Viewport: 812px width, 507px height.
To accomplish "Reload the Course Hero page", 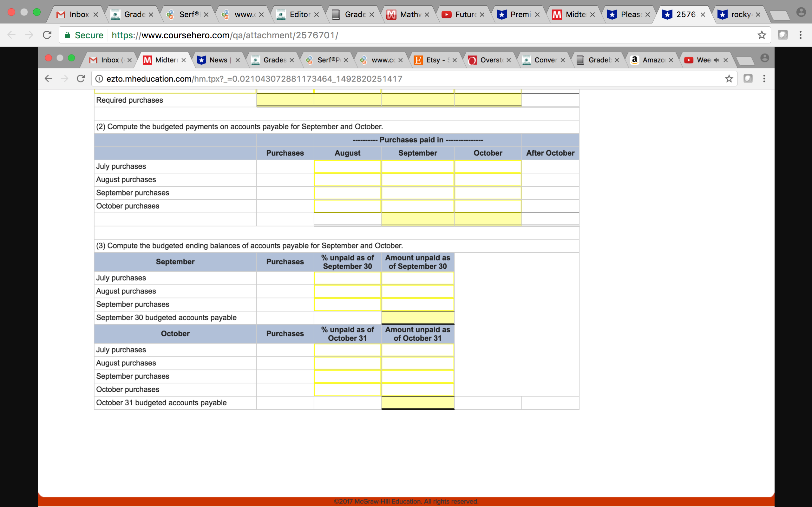I will [x=47, y=35].
